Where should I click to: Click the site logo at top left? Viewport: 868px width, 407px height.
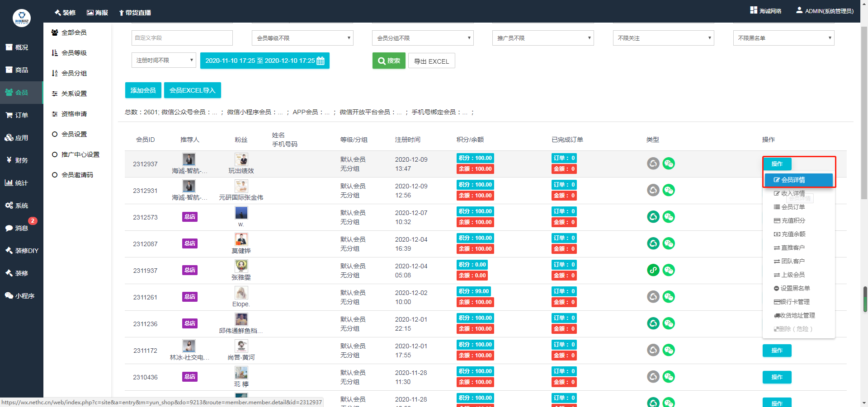click(21, 18)
